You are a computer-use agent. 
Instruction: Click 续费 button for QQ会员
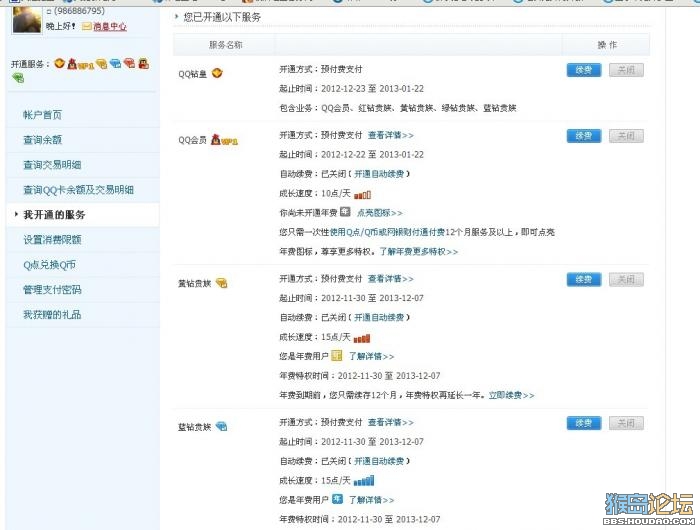(584, 136)
